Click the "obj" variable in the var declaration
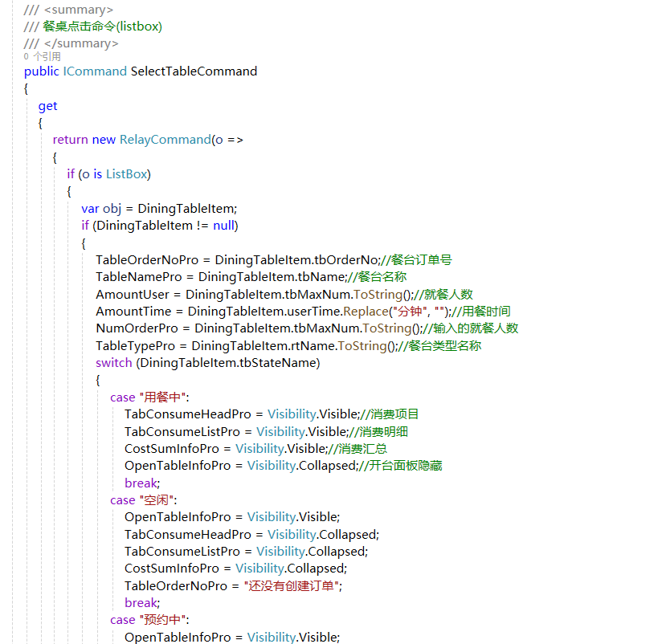This screenshot has width=662, height=644. click(112, 209)
